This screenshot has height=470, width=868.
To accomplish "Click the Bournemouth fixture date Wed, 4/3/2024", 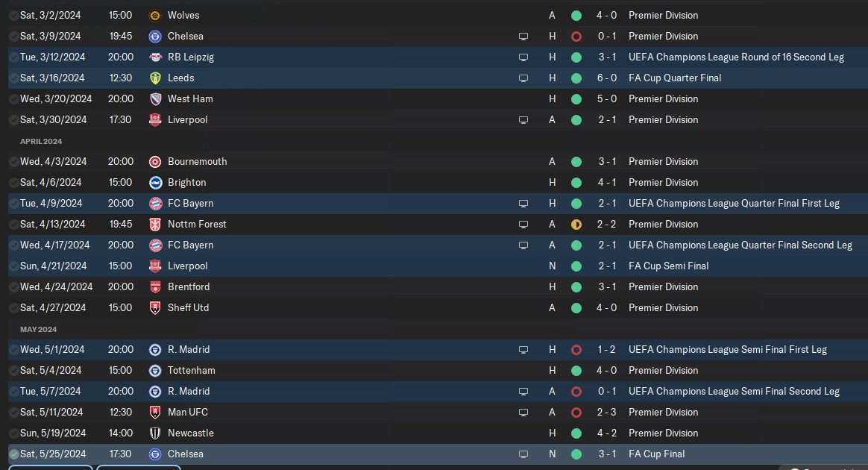I will [53, 161].
